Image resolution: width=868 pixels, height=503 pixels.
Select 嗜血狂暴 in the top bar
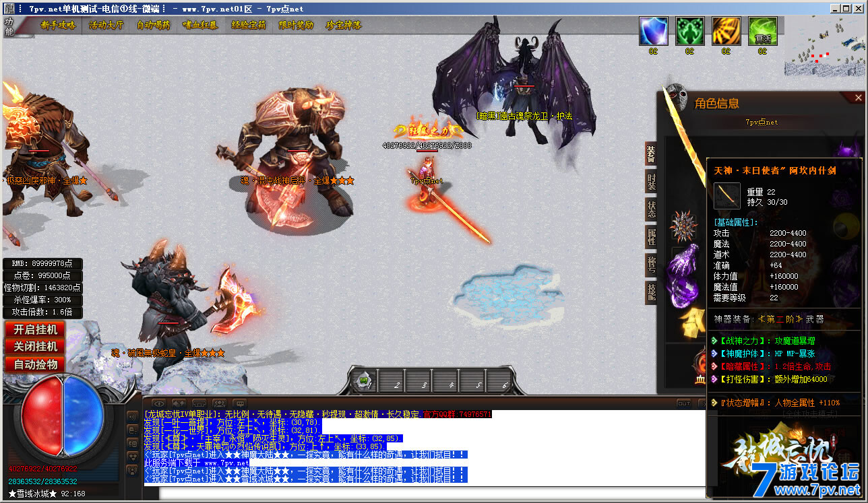201,25
